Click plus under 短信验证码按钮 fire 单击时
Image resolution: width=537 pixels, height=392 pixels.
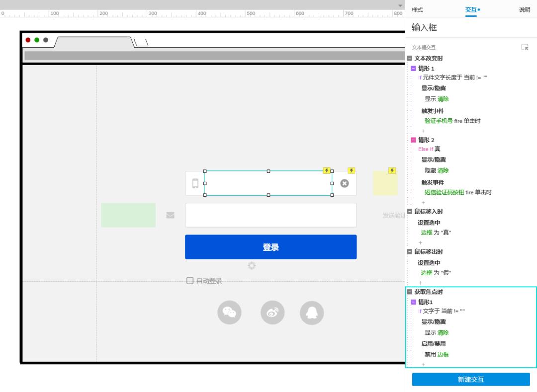point(423,203)
